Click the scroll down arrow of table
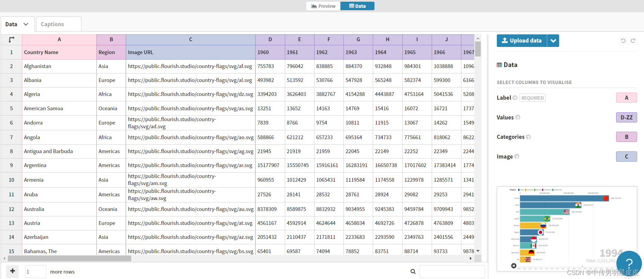The height and width of the screenshot is (279, 644). click(x=478, y=251)
